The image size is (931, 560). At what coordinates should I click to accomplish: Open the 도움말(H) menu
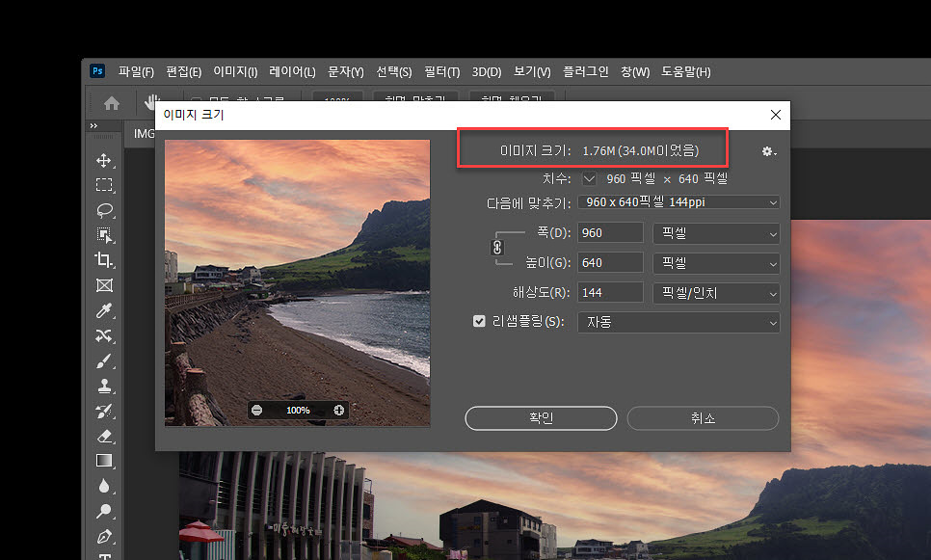686,72
